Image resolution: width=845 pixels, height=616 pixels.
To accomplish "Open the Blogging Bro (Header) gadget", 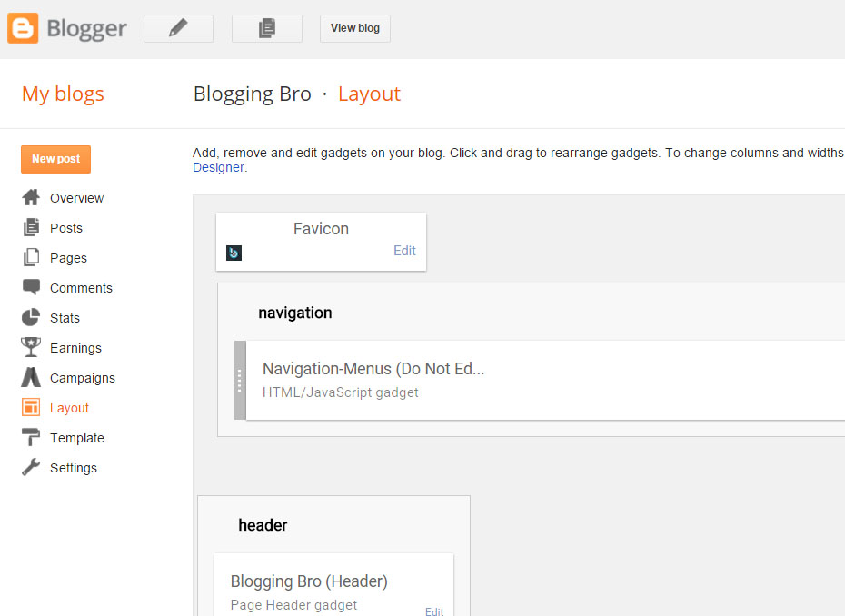I will (x=309, y=581).
